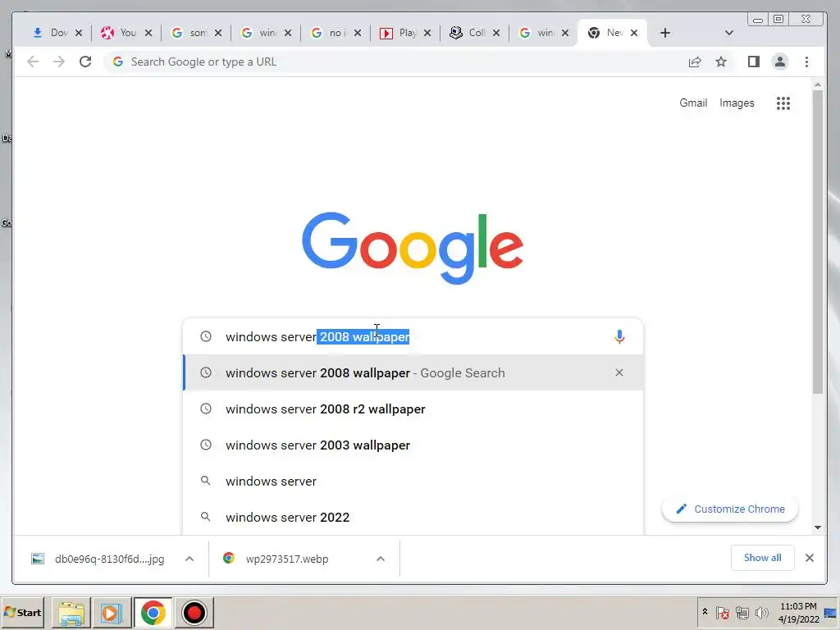
Task: Click the magnifier icon beside 'windows server 2022'
Action: coord(205,517)
